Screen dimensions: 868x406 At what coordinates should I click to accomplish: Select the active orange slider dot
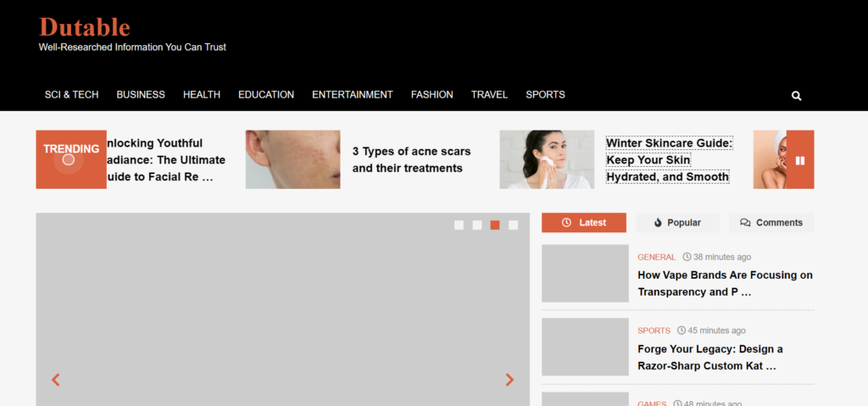[495, 225]
